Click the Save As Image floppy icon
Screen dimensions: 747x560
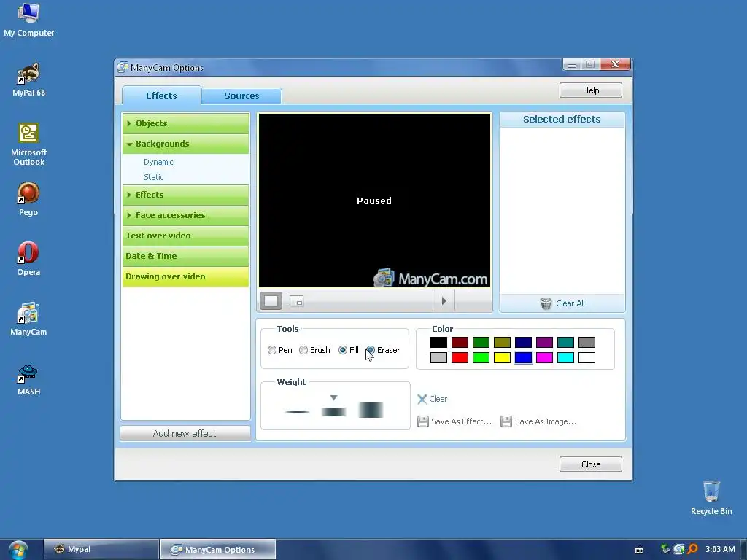[x=506, y=421]
